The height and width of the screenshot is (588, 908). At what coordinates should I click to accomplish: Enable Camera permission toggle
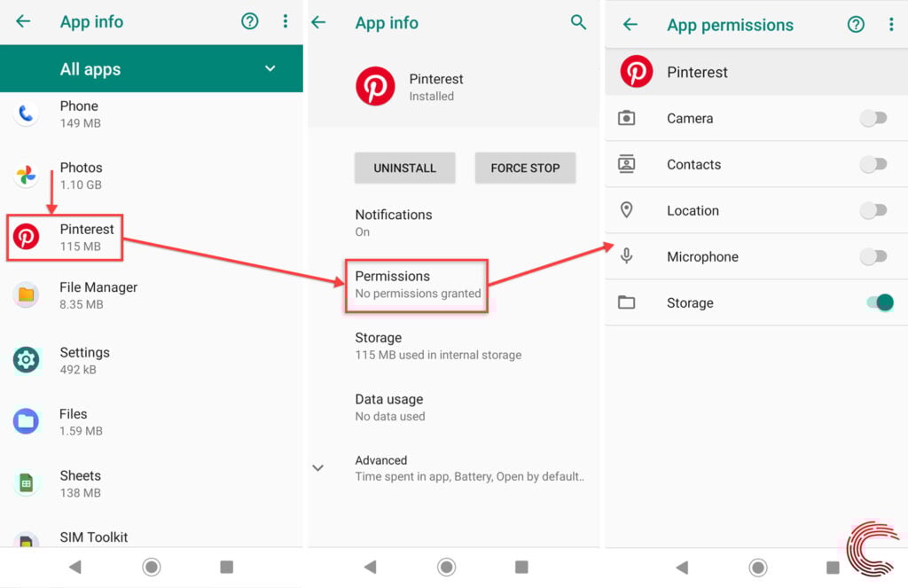[x=873, y=118]
